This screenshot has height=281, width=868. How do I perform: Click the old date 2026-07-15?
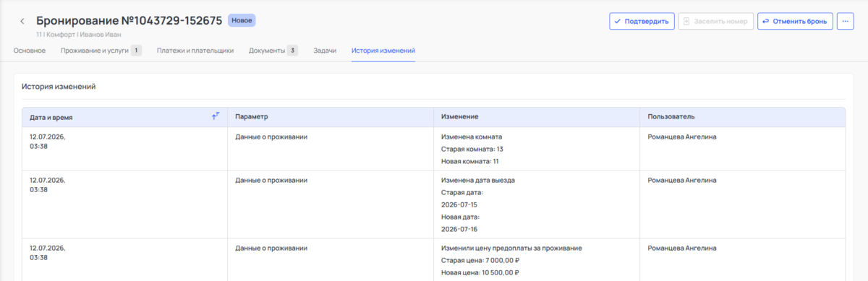pyautogui.click(x=459, y=204)
